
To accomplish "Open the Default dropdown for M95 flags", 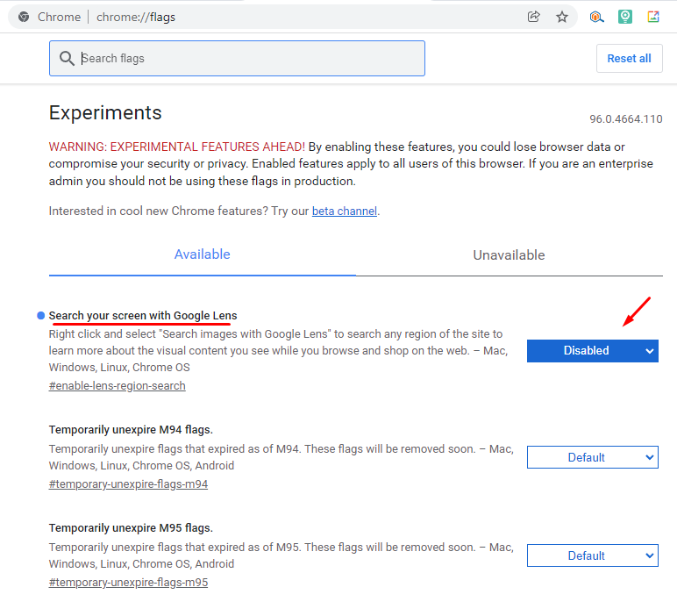I will [x=593, y=555].
